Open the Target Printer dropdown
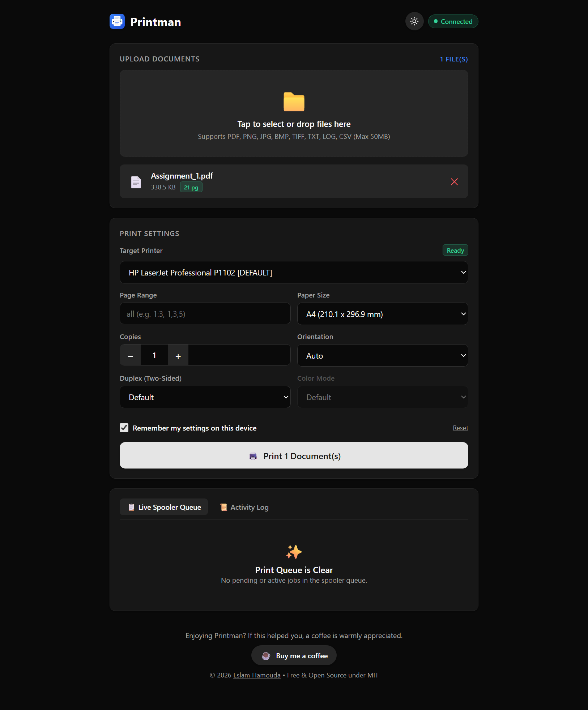Screen dimensions: 588x710 pos(294,272)
